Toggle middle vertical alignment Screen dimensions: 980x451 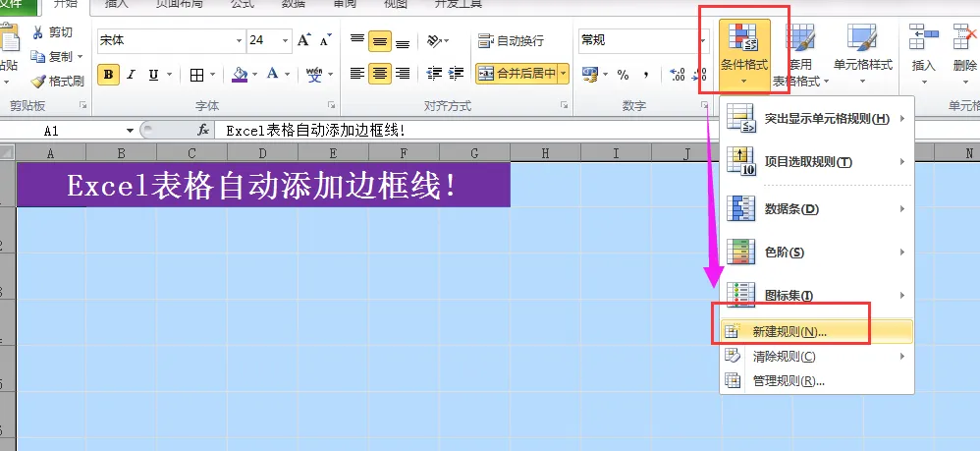click(379, 40)
